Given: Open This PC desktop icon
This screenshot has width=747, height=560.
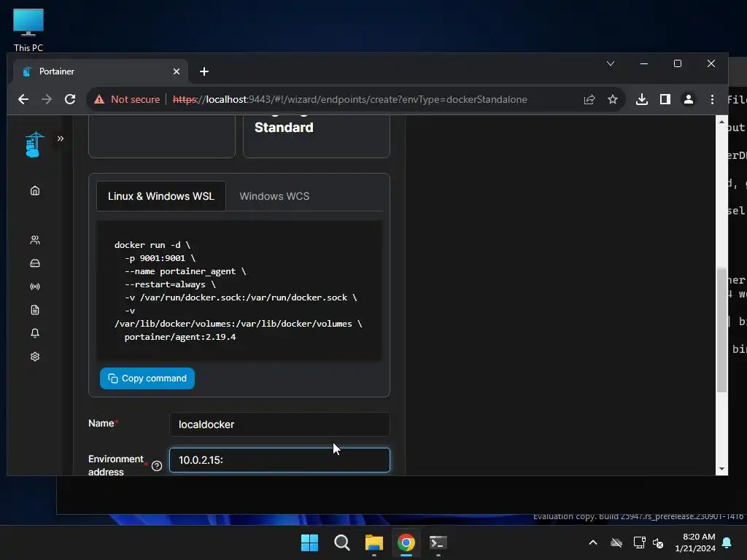Looking at the screenshot, I should 28,30.
